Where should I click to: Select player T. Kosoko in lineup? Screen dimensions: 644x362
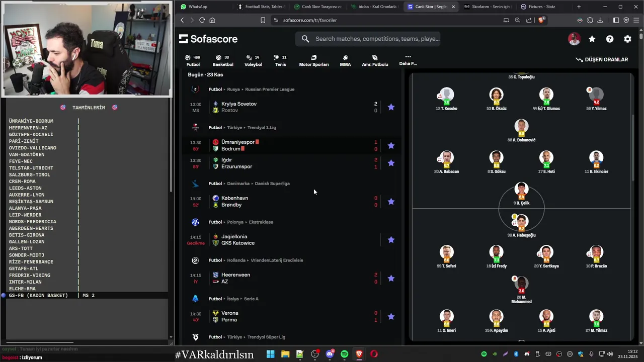pos(446,99)
